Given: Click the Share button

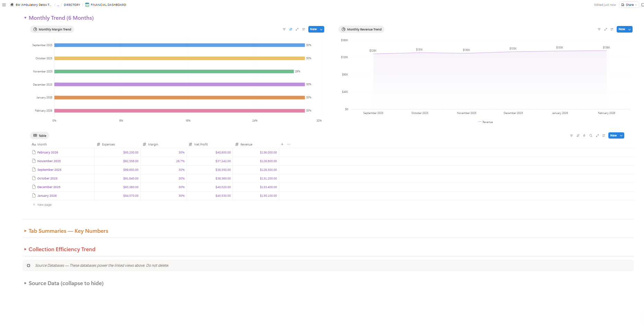Looking at the screenshot, I should (629, 5).
